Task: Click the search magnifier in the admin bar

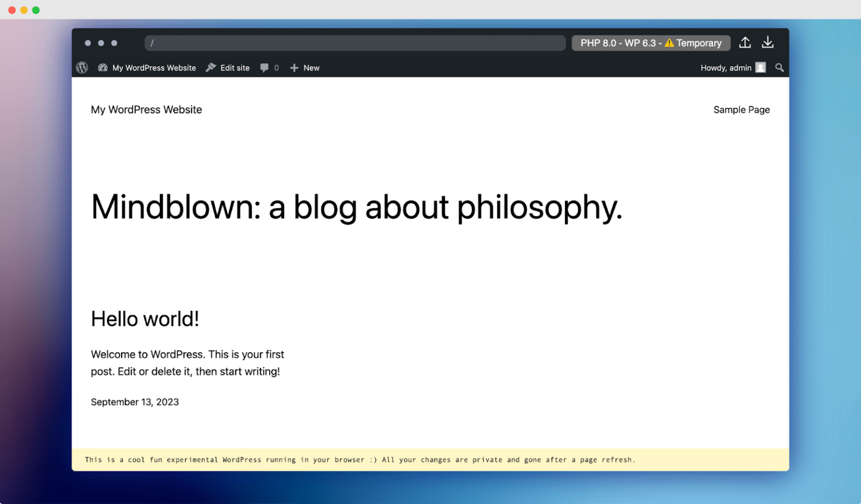Action: pos(779,67)
